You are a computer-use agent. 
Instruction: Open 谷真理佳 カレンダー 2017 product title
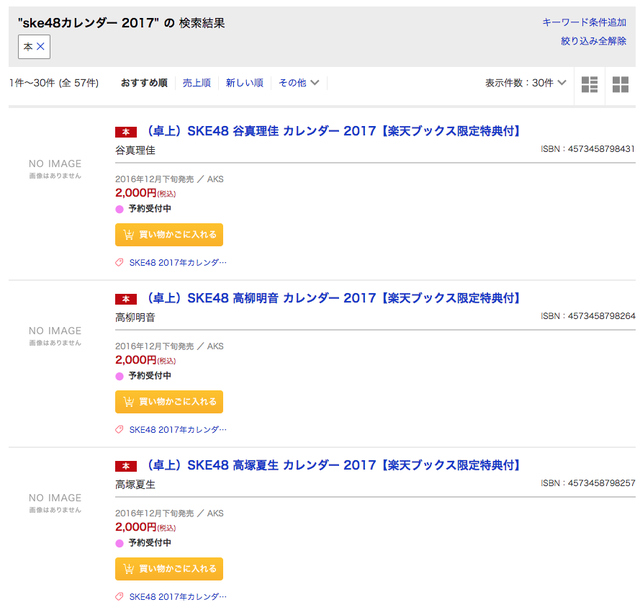tap(333, 131)
